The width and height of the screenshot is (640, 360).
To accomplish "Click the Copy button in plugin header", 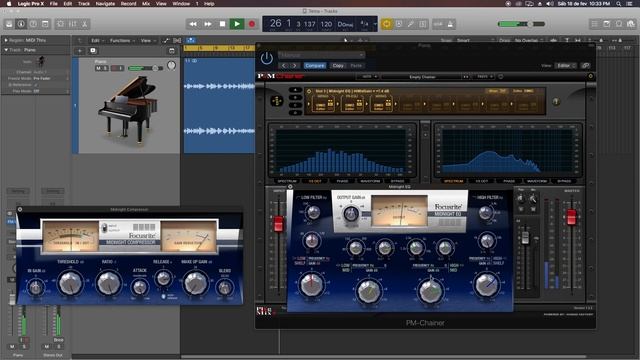I will (x=338, y=66).
